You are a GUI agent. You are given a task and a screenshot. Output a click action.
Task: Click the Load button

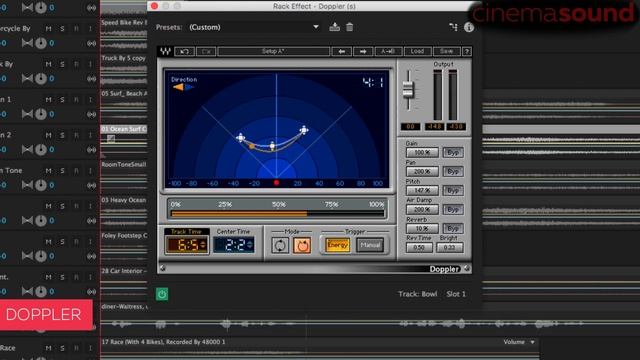tap(417, 51)
